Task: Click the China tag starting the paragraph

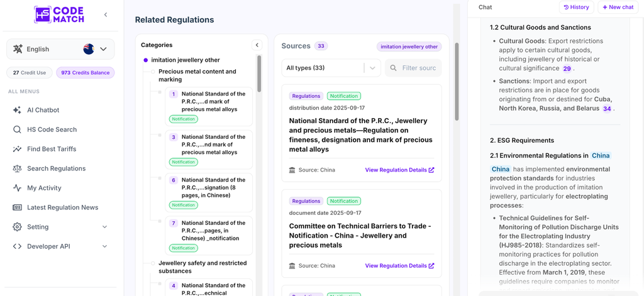Action: (x=500, y=169)
